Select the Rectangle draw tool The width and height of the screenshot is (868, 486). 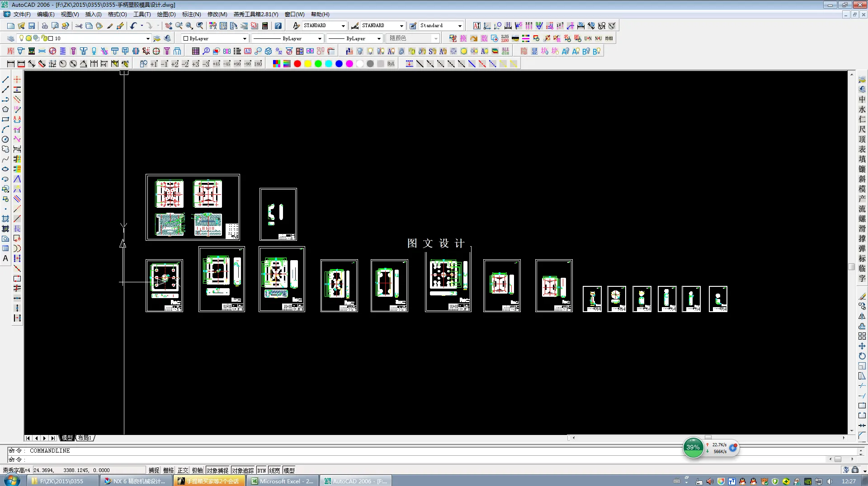(5, 119)
